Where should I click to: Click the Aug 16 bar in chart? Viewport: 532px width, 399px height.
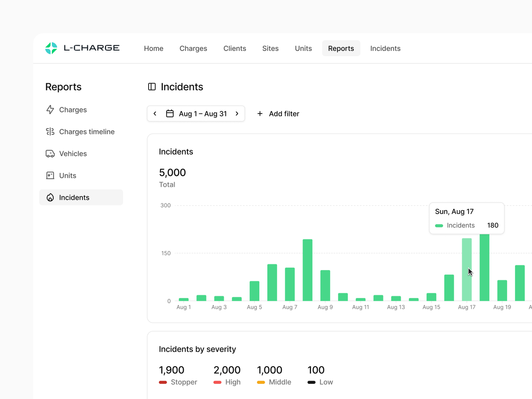(449, 288)
